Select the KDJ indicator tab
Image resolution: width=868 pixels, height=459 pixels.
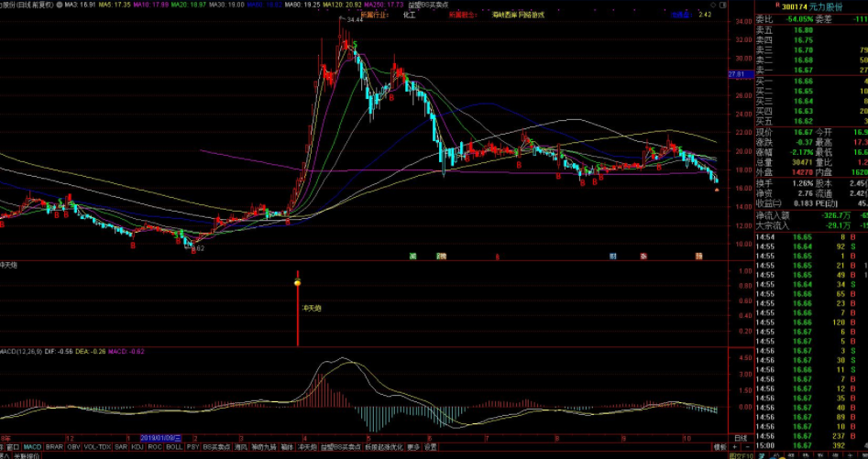(x=137, y=447)
